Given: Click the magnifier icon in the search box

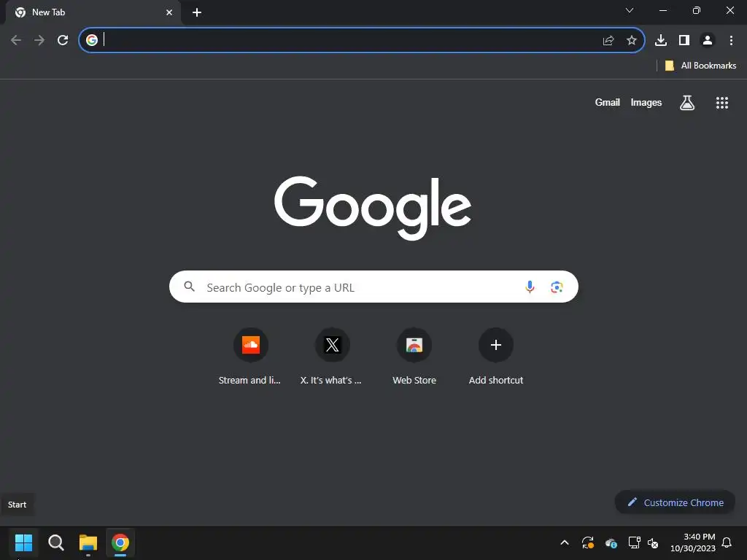Looking at the screenshot, I should (190, 286).
